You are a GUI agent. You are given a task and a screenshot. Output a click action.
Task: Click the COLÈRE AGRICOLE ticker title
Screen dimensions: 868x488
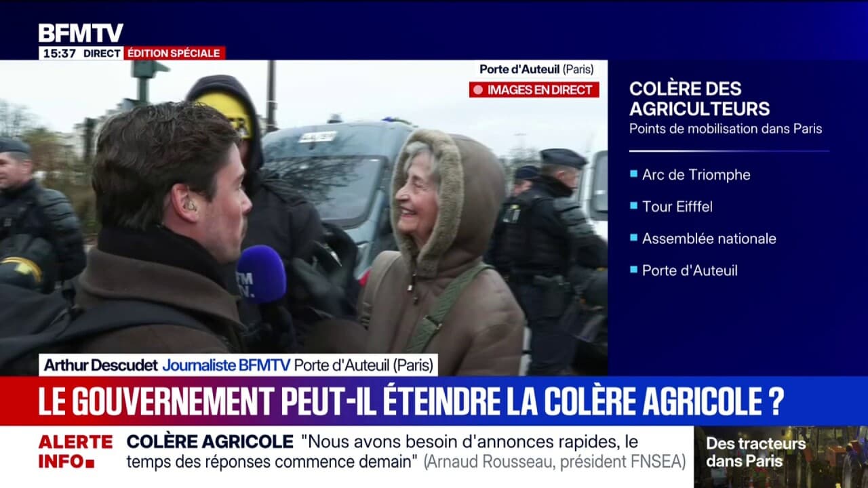click(x=210, y=442)
